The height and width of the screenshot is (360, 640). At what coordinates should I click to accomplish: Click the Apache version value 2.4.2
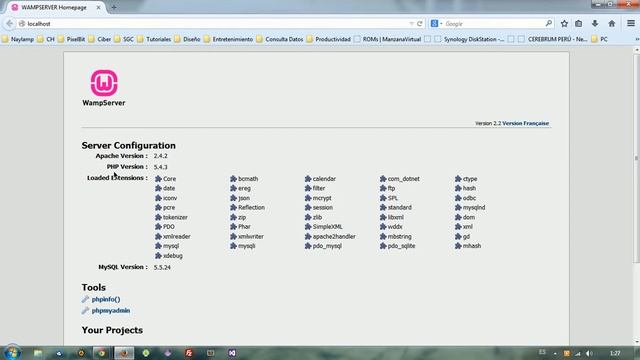pos(160,156)
